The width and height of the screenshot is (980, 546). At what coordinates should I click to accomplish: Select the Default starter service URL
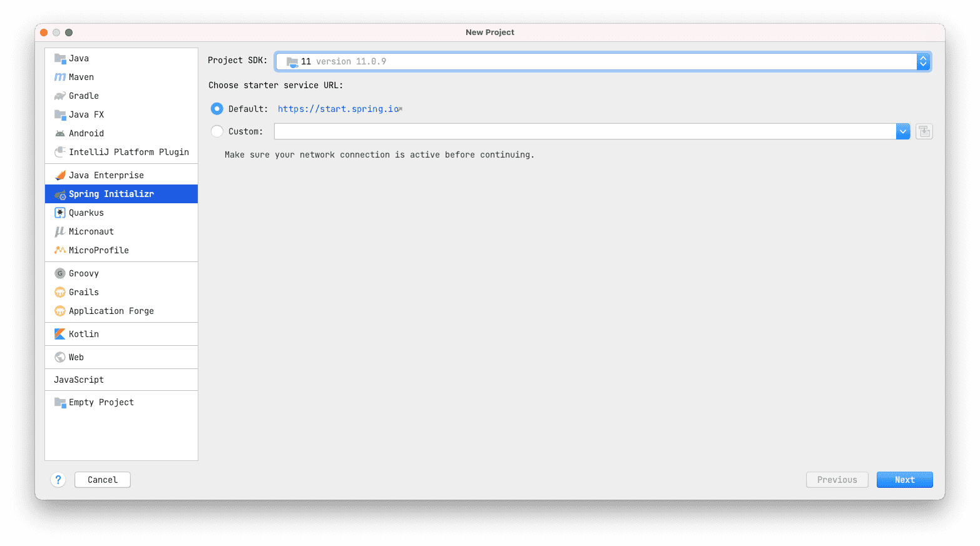pos(217,108)
